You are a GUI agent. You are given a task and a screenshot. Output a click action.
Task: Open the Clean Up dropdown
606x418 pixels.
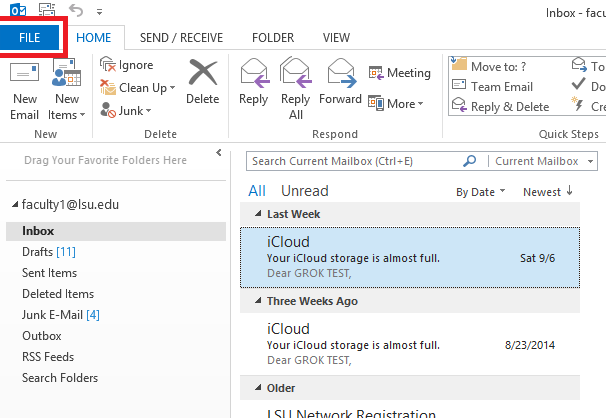pos(138,88)
